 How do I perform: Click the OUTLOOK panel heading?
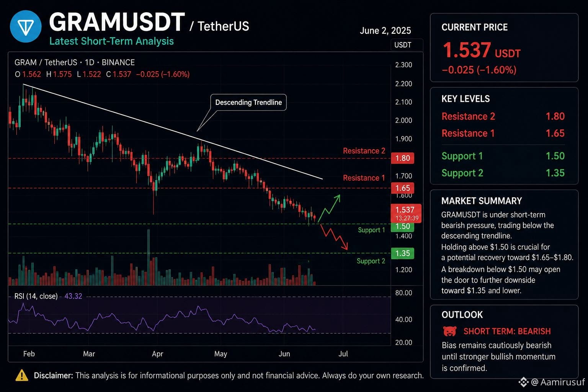click(x=462, y=315)
